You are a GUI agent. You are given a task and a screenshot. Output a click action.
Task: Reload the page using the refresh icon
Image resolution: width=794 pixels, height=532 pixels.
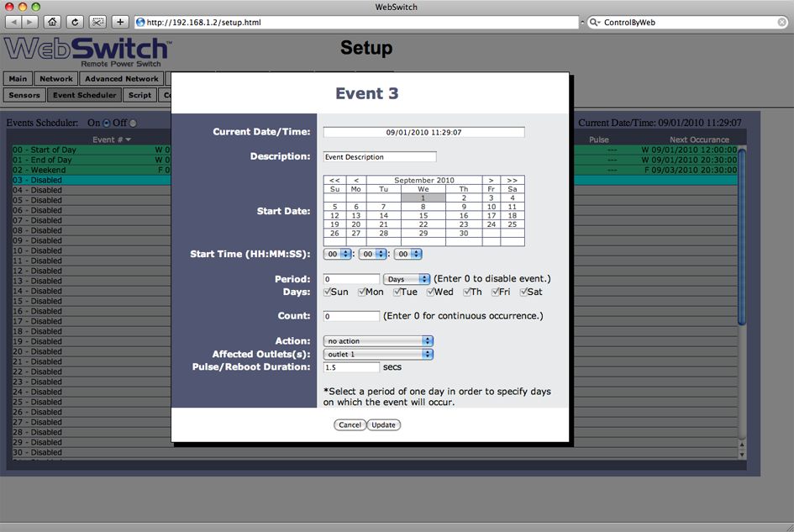[74, 22]
